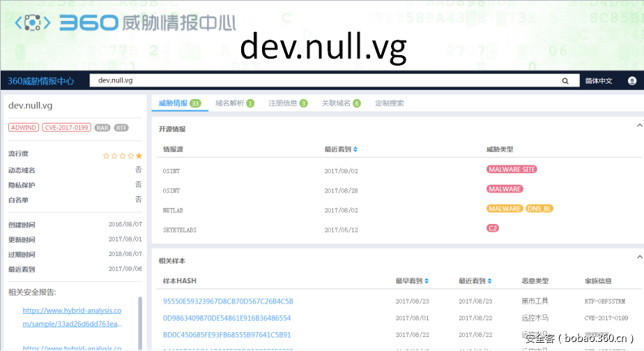Open sample hash 95550E59323967D8CB70D567C26B4C5B

click(228, 301)
